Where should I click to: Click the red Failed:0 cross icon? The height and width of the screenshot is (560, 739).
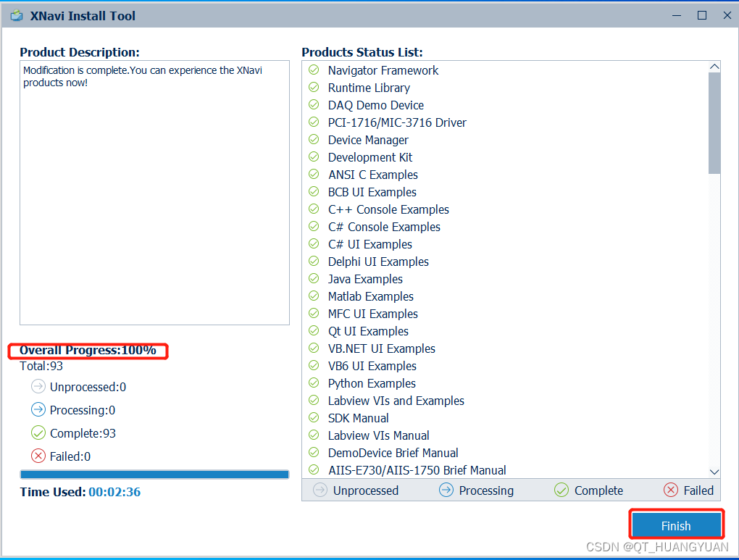38,456
